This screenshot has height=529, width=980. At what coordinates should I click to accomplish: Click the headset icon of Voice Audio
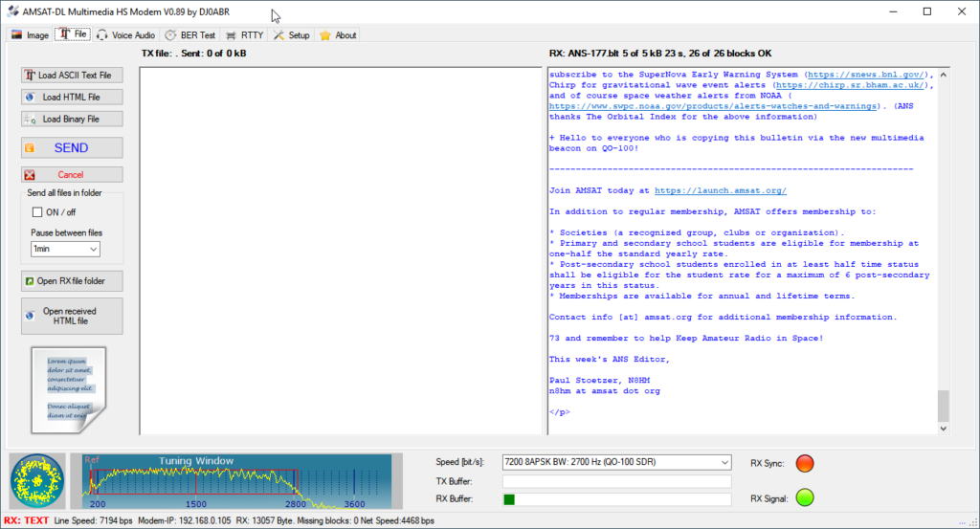[x=101, y=35]
